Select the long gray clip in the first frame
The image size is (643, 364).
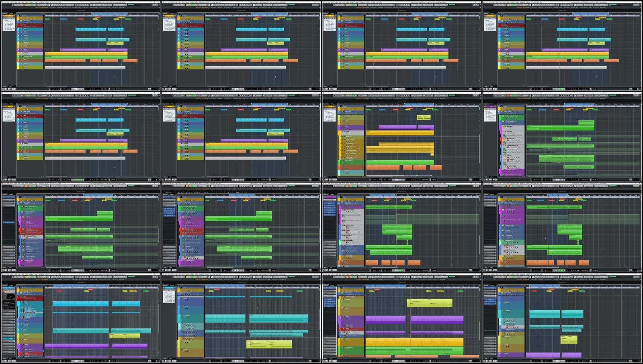pos(84,67)
